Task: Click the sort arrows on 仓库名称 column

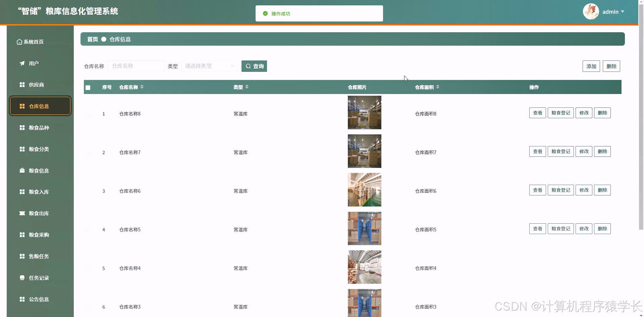Action: (x=142, y=87)
